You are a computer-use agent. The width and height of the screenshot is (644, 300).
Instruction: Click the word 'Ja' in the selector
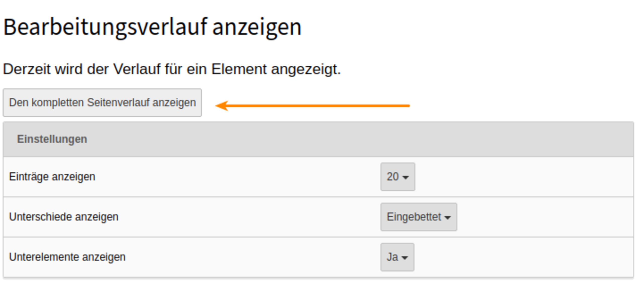(392, 257)
